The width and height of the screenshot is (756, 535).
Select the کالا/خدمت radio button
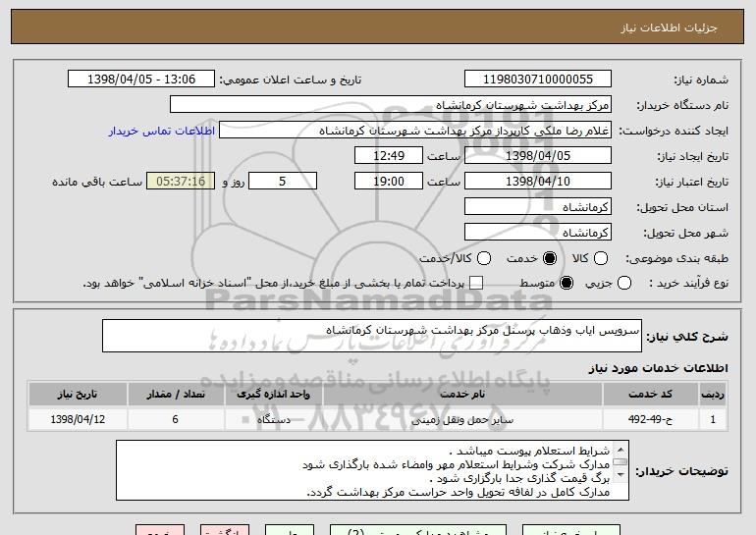click(484, 258)
